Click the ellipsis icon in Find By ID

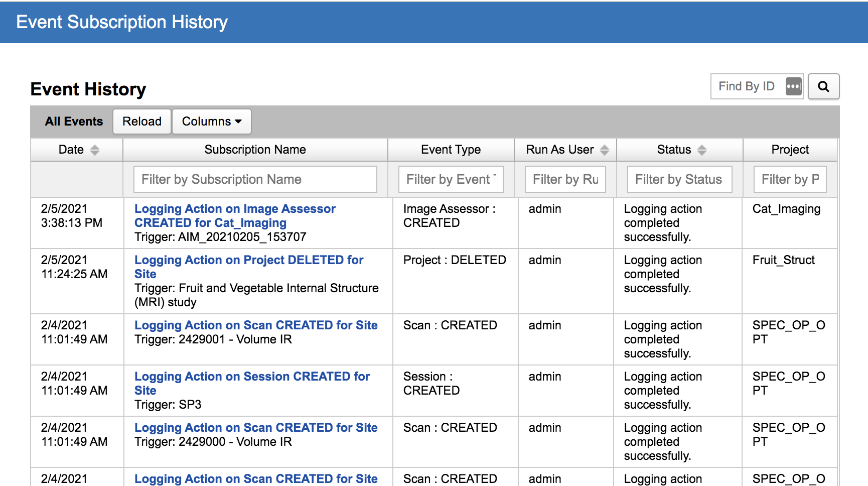pos(793,86)
